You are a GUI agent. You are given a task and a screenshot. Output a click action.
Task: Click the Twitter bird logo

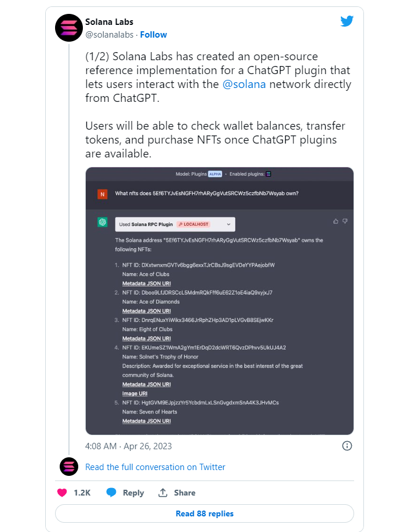tap(347, 21)
